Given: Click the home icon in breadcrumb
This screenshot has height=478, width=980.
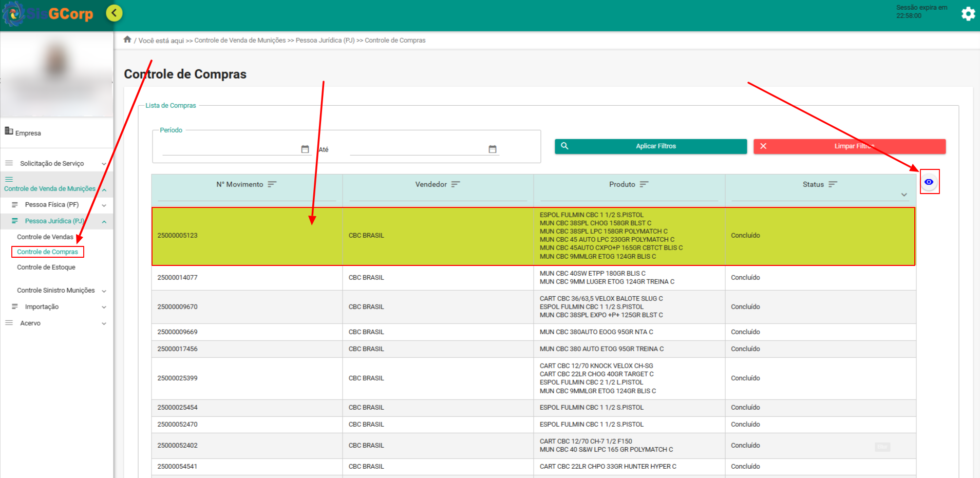Looking at the screenshot, I should point(127,40).
